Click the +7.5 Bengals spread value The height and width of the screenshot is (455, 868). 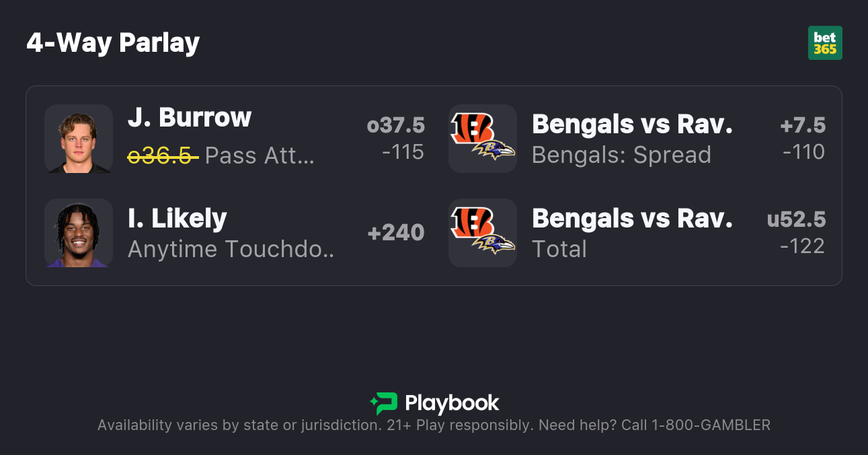pyautogui.click(x=803, y=125)
